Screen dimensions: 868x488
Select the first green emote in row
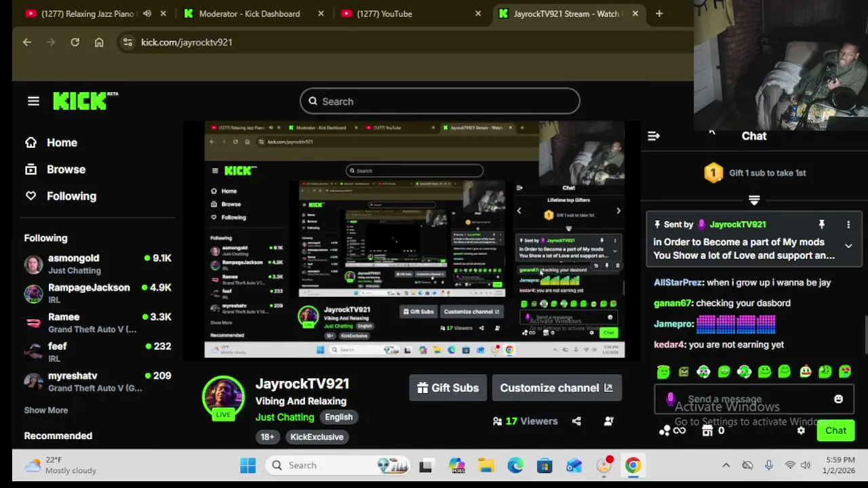click(x=663, y=371)
